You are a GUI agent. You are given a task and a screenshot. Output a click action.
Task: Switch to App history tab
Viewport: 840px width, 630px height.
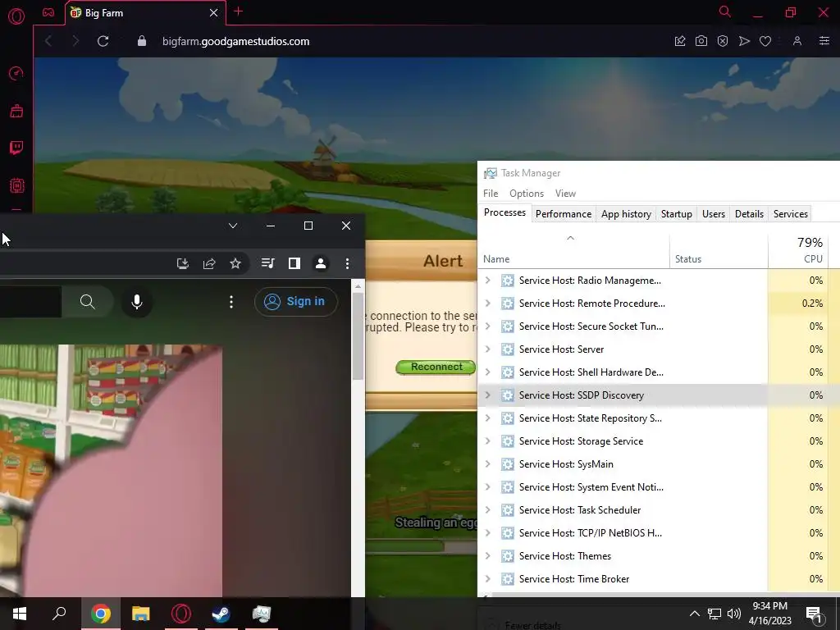pyautogui.click(x=626, y=214)
